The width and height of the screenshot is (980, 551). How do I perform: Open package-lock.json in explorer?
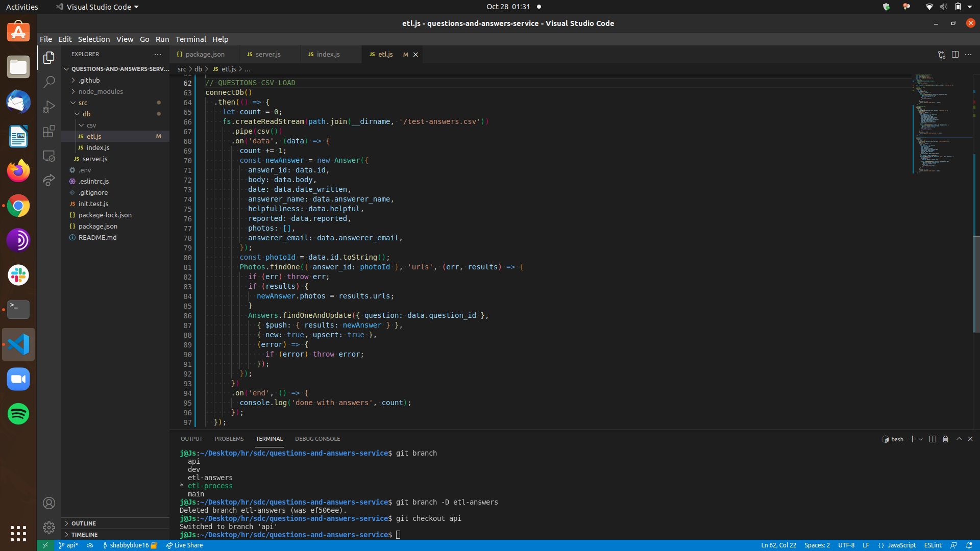coord(116,215)
